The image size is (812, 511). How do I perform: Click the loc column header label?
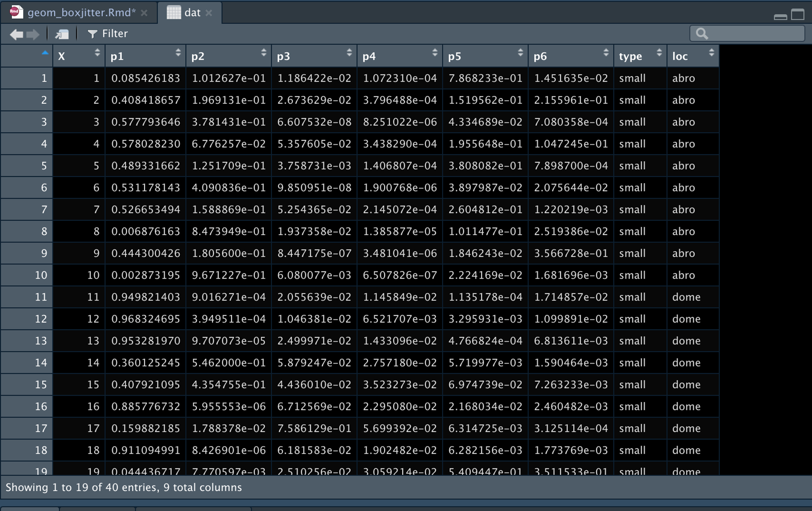pos(680,56)
